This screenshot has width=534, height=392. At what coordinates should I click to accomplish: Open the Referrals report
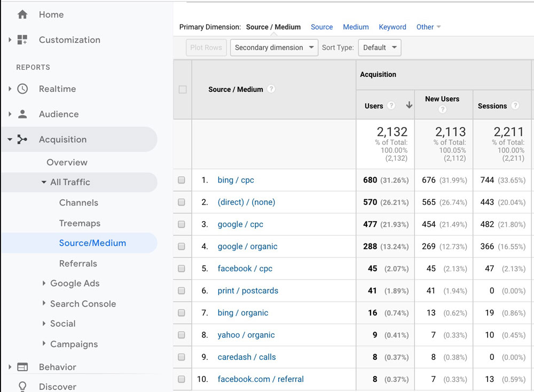78,263
